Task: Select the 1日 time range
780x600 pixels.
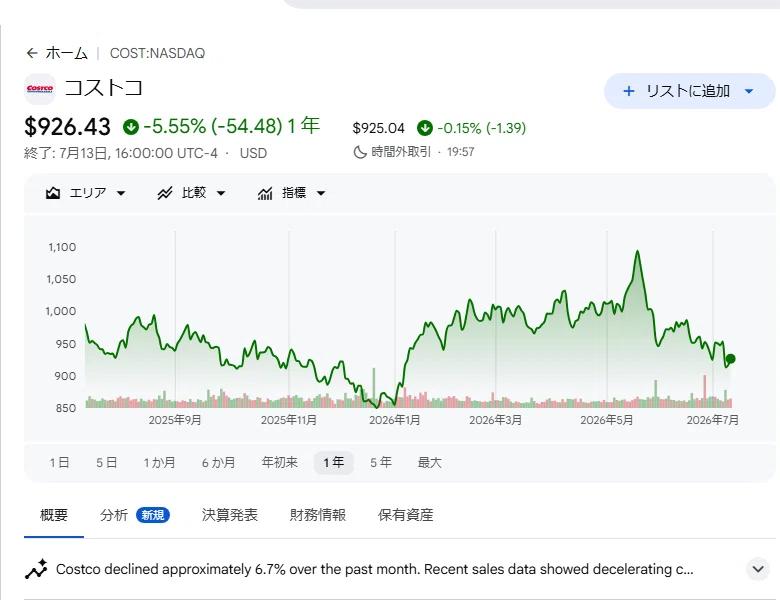Action: (x=59, y=463)
